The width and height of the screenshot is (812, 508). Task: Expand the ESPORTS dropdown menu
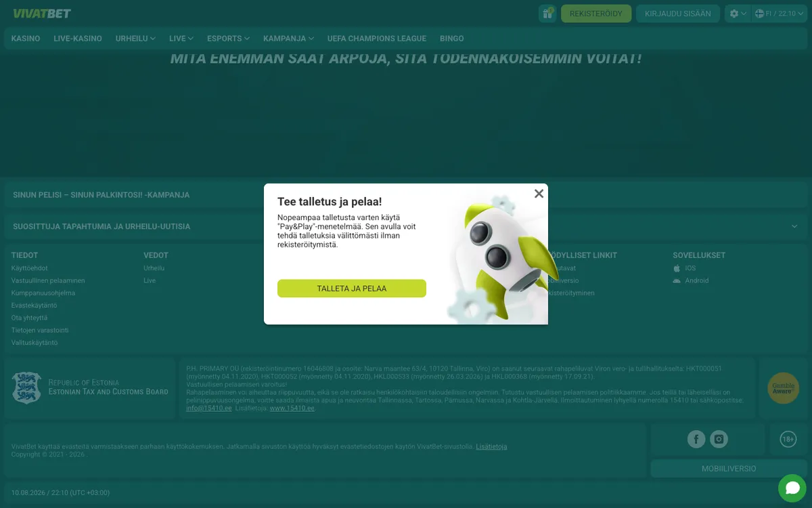[228, 39]
